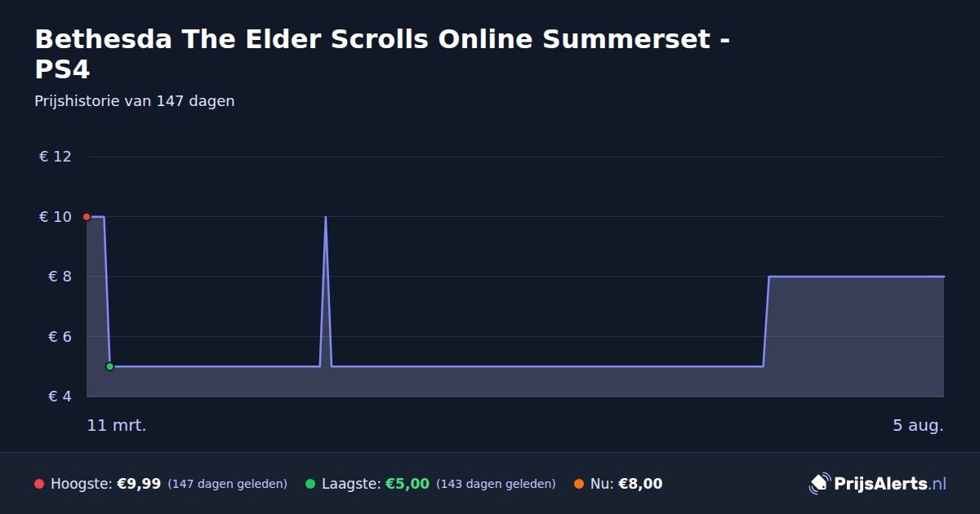Screen dimensions: 980x514
Task: Click the € 12 axis label
Action: (56, 157)
